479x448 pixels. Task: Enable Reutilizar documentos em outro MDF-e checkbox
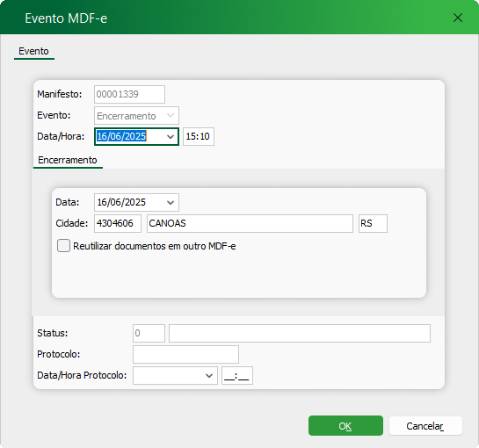click(x=63, y=246)
